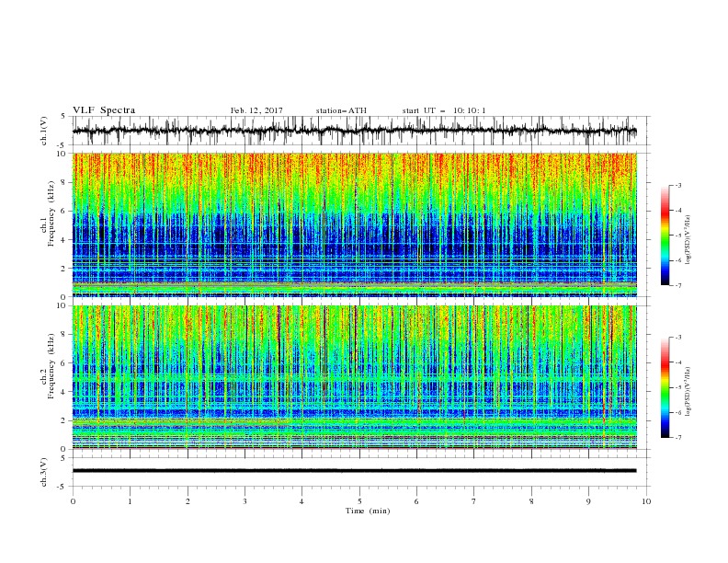Click the "ch.3(V)" waveform axis label

(44, 472)
